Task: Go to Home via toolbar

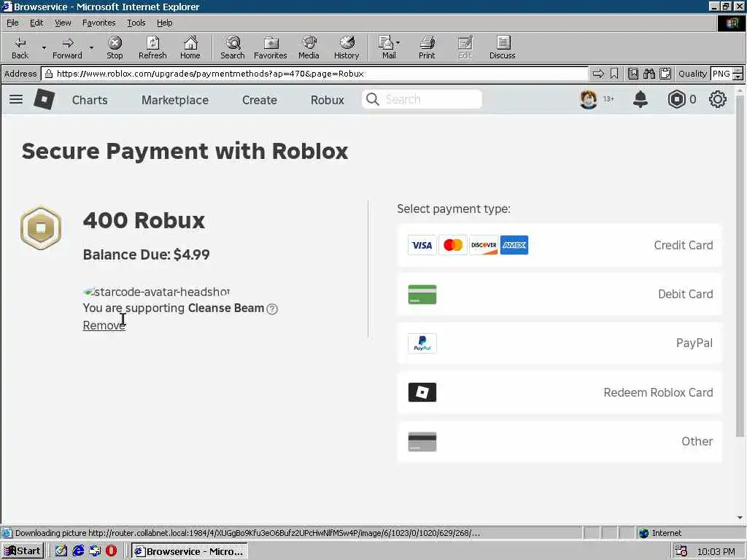Action: point(190,47)
